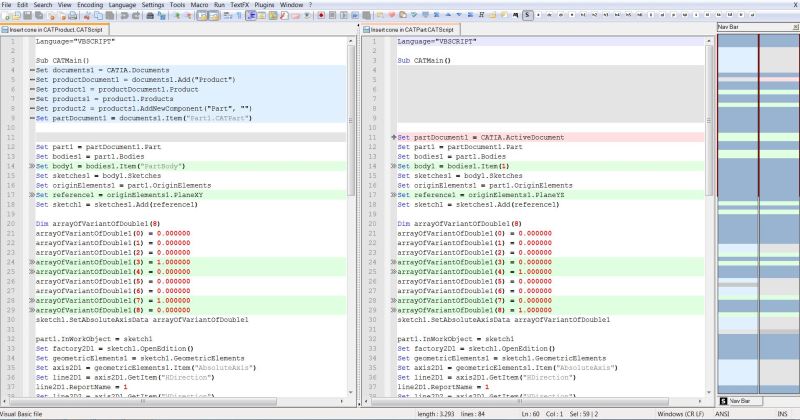Close the Nav Bar panel

tap(795, 27)
